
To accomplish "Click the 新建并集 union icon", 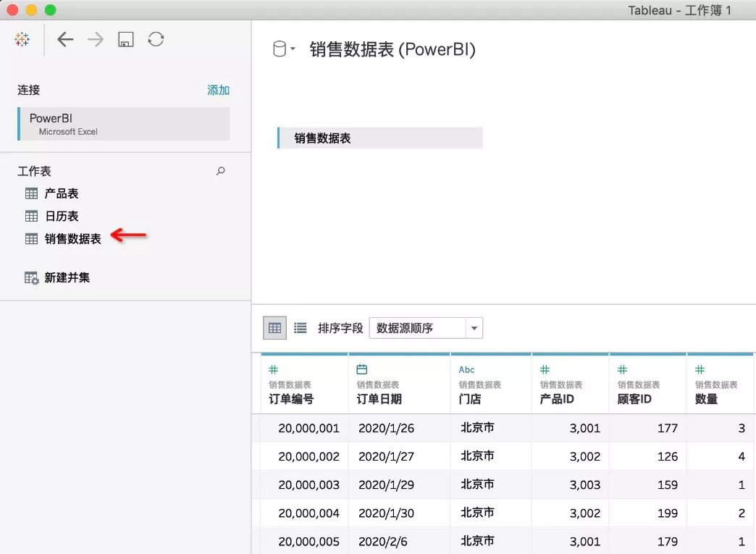I will tap(32, 278).
